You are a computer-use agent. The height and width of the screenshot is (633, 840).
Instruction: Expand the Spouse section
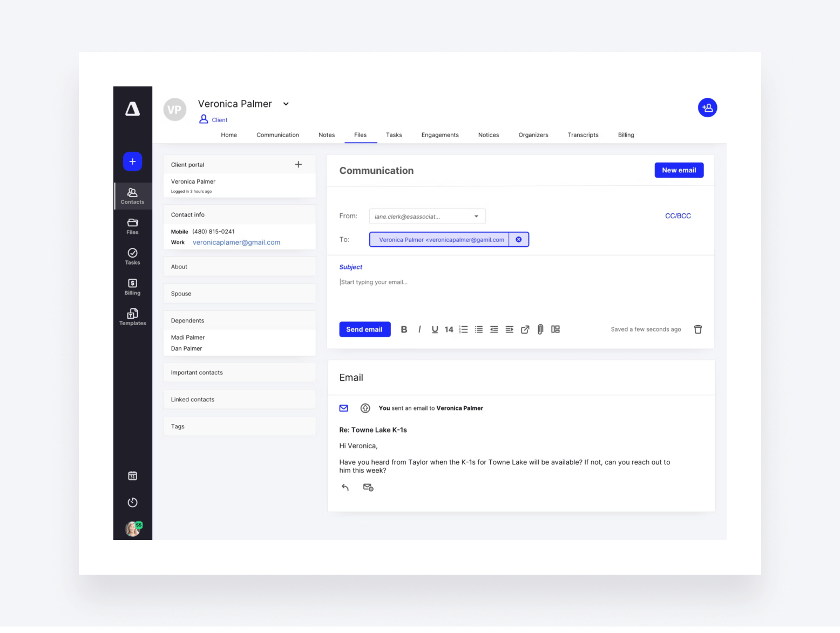[239, 294]
